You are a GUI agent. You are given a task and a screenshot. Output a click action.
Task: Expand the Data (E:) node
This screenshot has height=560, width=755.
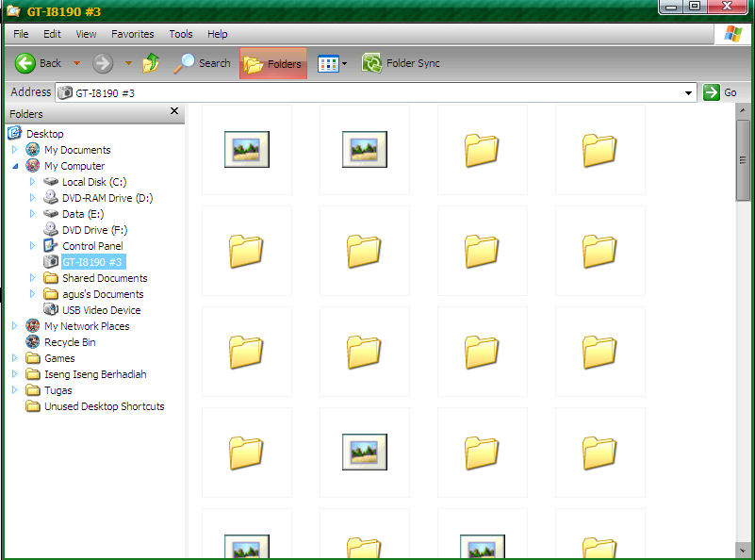click(32, 213)
